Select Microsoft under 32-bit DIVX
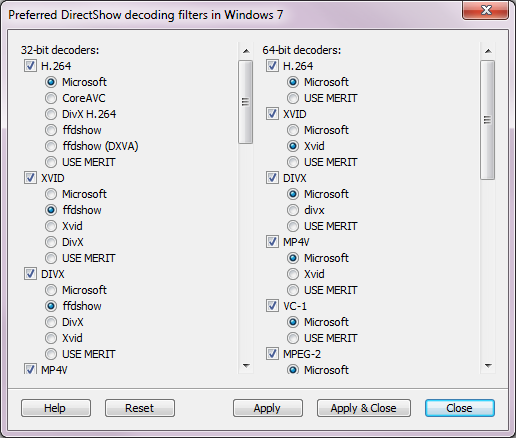 51,290
